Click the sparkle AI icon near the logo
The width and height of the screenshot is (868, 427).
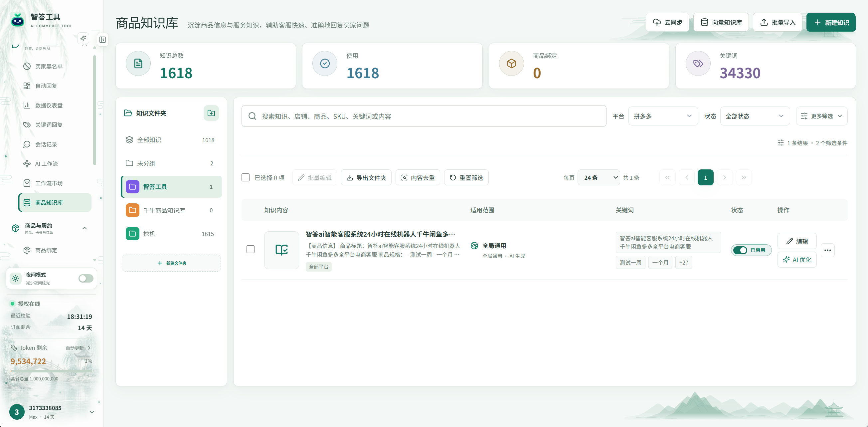tap(83, 38)
